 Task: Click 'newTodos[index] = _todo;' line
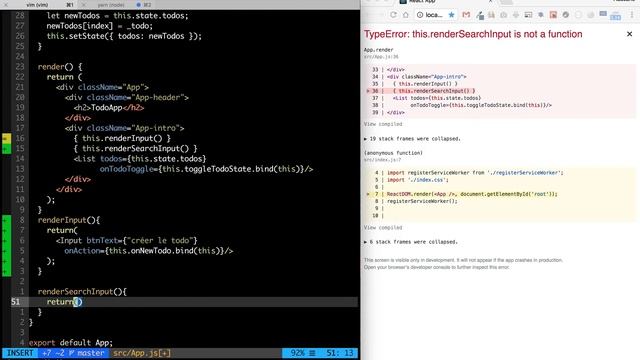tap(100, 26)
